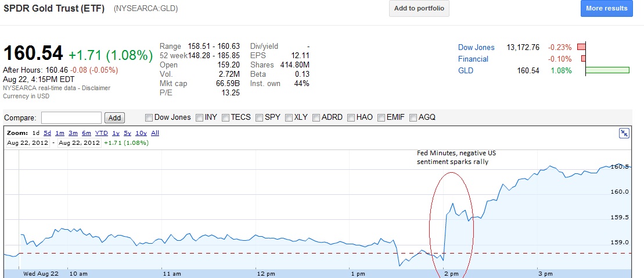Click the (NYSEARCA:GLD) ticker text

(146, 8)
